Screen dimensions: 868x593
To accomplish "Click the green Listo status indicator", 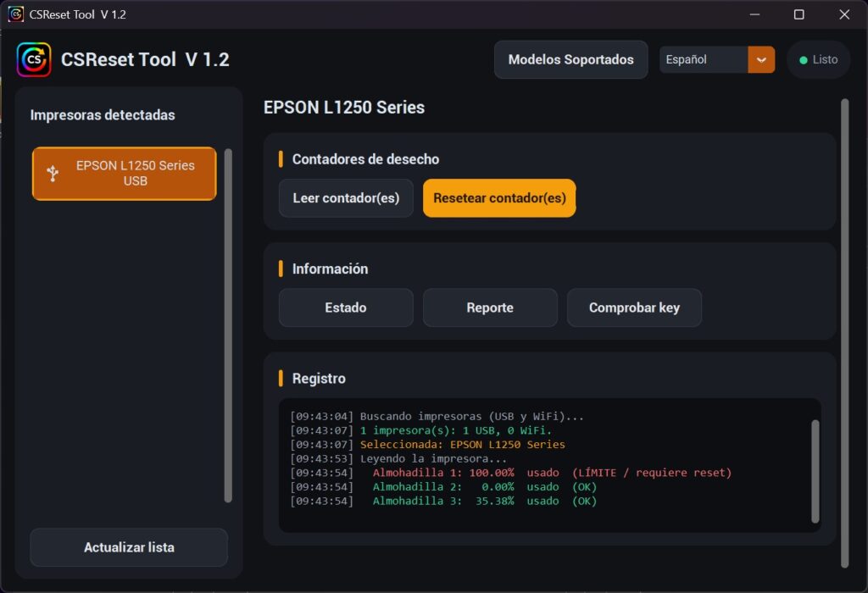I will [818, 60].
